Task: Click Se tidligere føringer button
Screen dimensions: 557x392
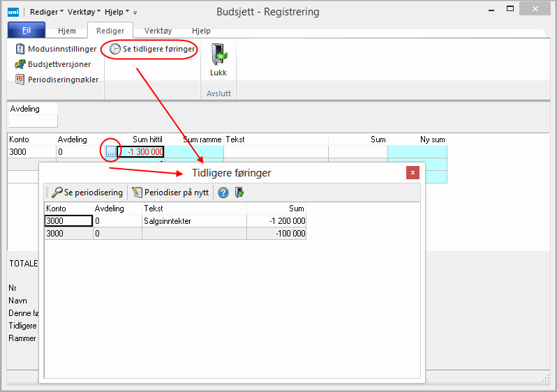Action: (152, 50)
